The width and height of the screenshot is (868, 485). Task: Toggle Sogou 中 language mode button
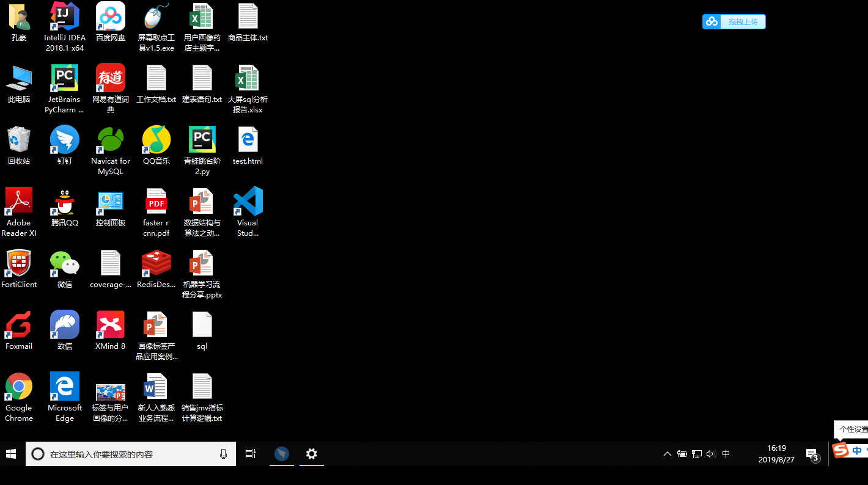pyautogui.click(x=857, y=451)
